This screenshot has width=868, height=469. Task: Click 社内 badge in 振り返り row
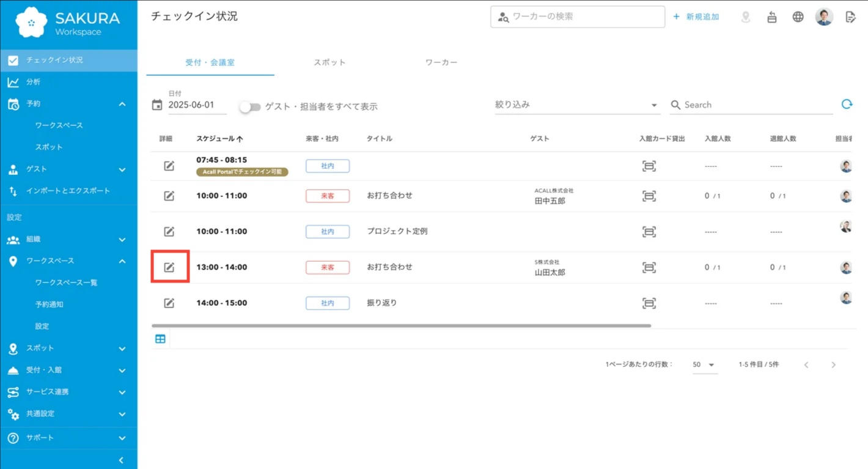(x=328, y=303)
